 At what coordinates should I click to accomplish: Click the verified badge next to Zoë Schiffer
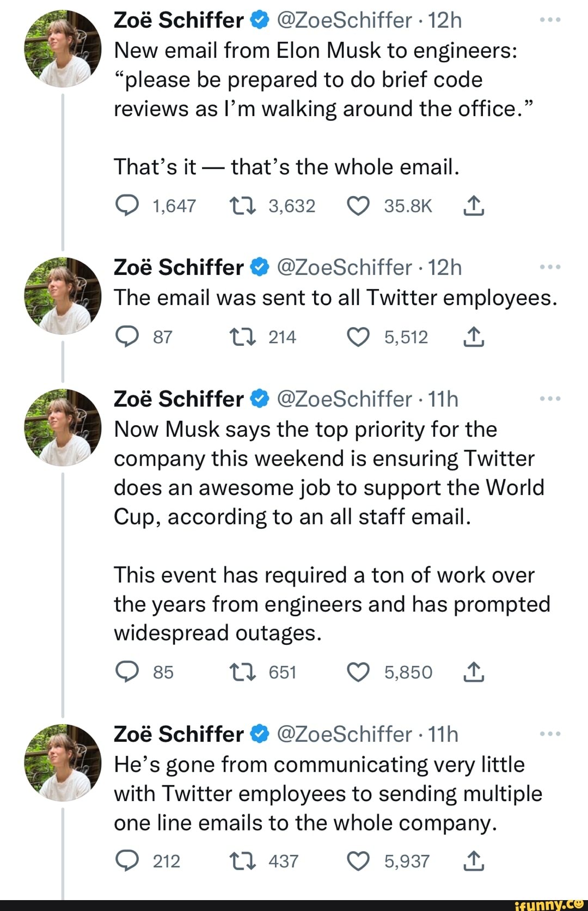pos(260,19)
